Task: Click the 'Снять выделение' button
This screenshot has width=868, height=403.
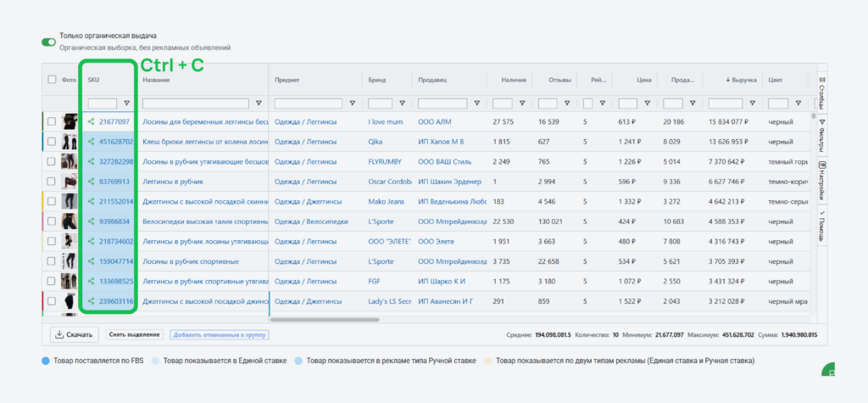Action: [x=134, y=335]
